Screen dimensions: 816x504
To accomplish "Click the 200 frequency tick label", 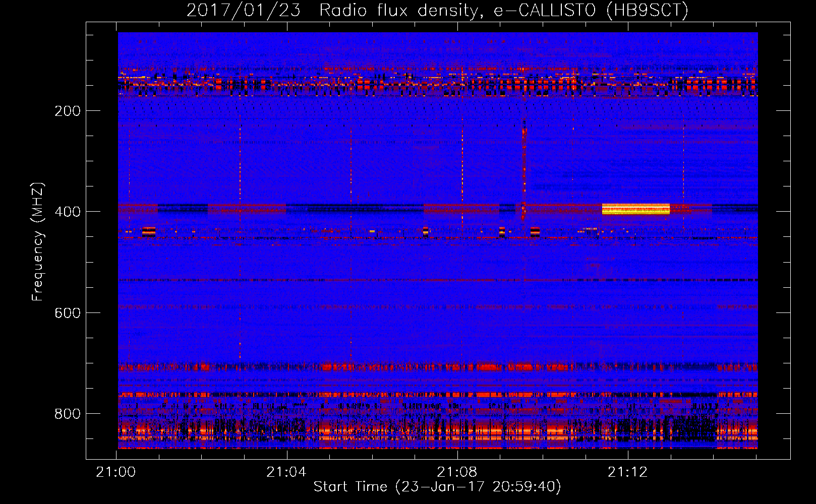I will [68, 111].
